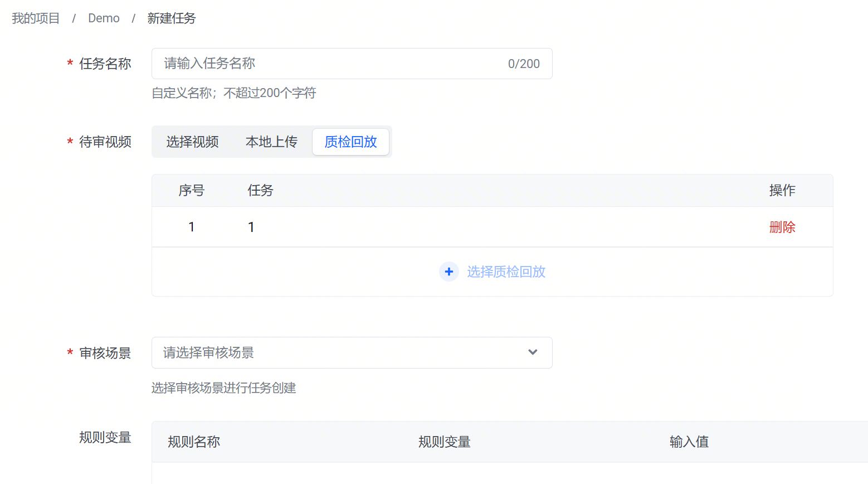Click the 序号 column header
Viewport: 868px width, 484px height.
click(x=192, y=191)
